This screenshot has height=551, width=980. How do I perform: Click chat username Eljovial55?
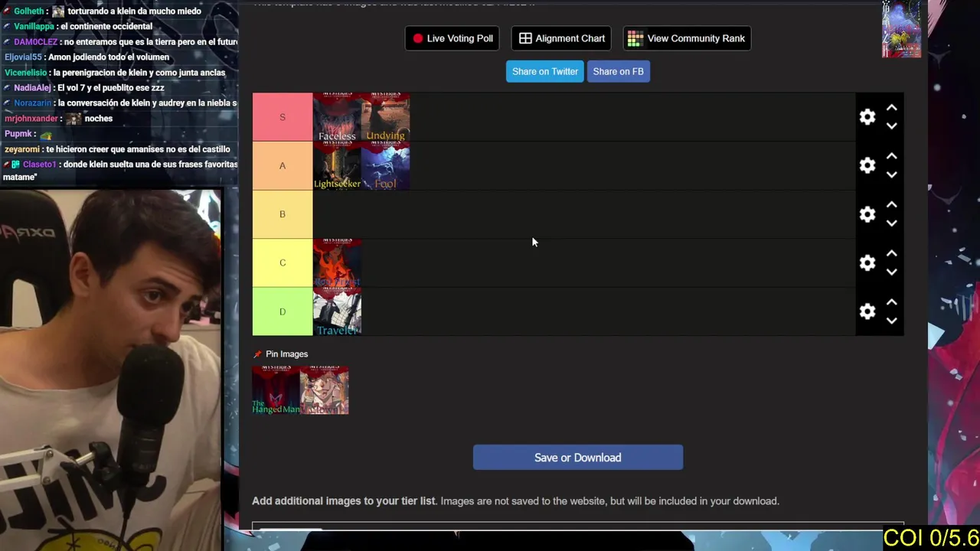23,57
